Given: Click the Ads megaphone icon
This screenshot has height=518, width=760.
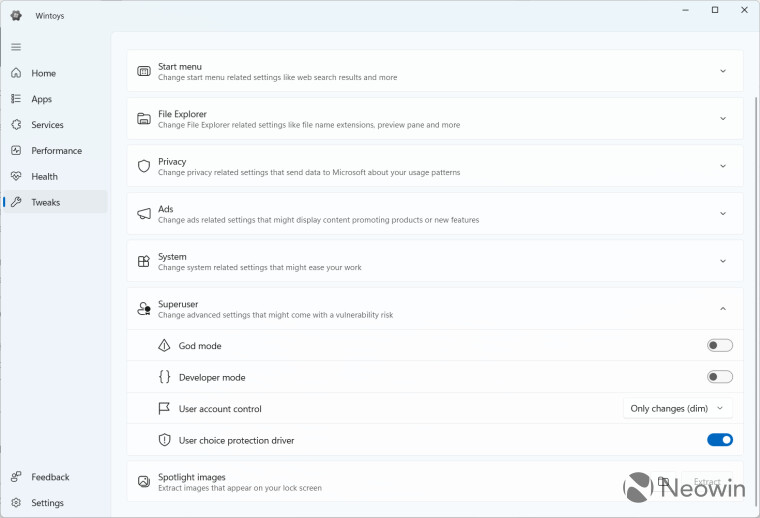Looking at the screenshot, I should (144, 214).
